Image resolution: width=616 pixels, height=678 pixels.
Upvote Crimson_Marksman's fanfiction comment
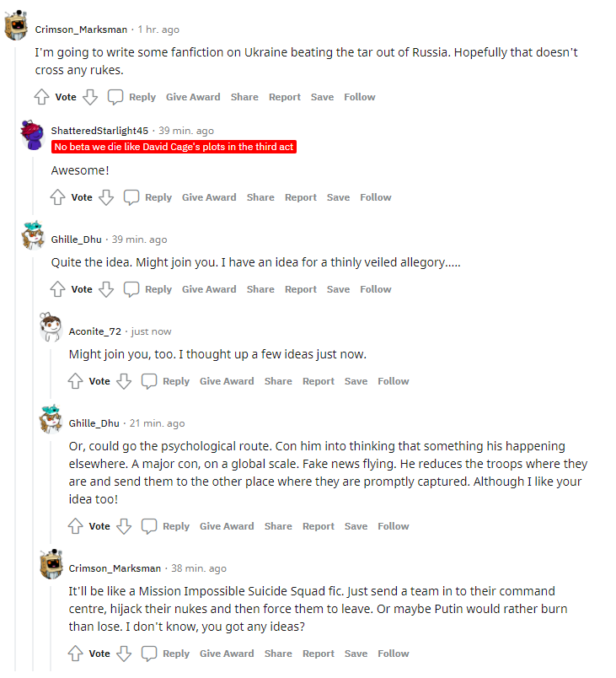[41, 97]
